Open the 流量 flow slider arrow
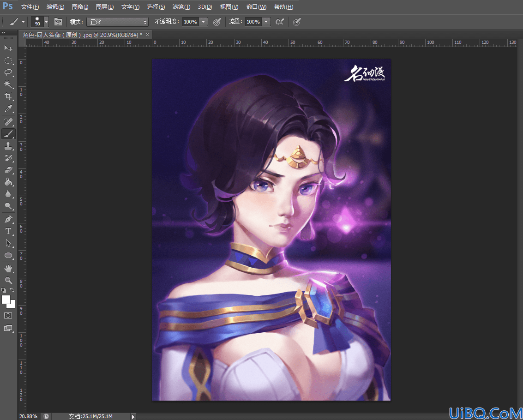The width and height of the screenshot is (523, 420). pyautogui.click(x=266, y=22)
